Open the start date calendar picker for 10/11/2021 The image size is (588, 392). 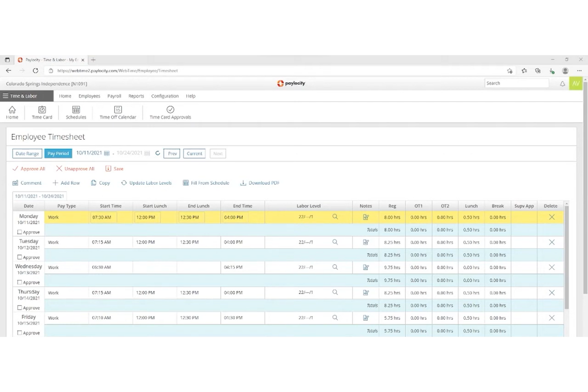point(106,153)
